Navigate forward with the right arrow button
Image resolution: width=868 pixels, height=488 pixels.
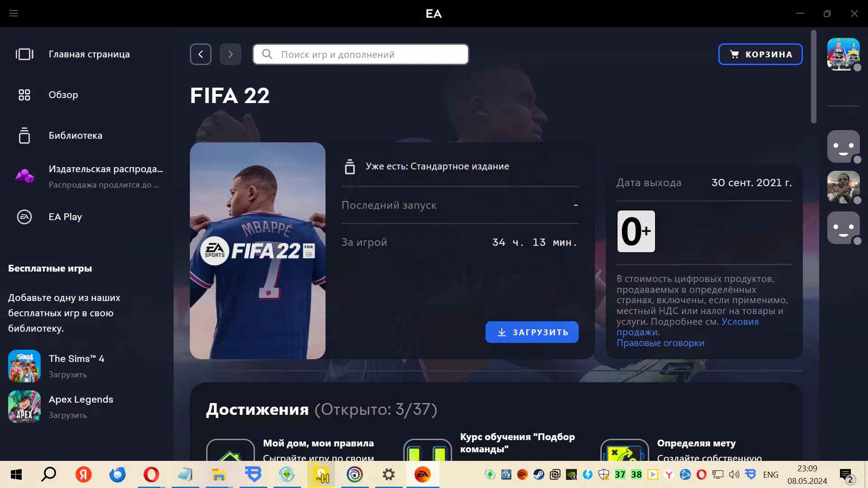[231, 54]
